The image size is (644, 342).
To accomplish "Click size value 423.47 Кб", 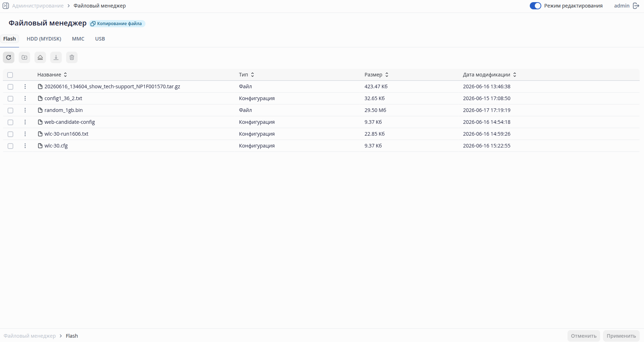I will [x=376, y=86].
